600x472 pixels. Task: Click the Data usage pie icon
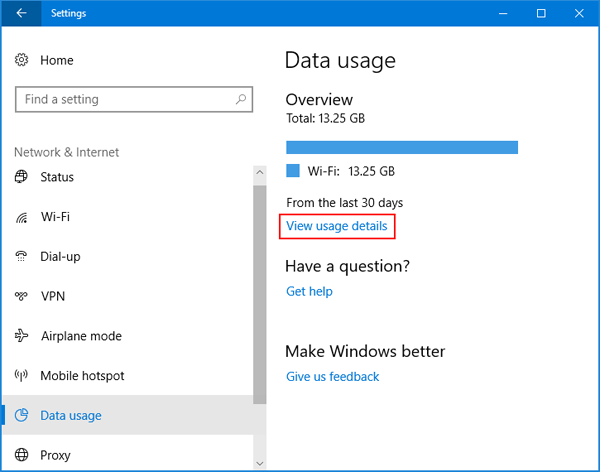point(22,415)
